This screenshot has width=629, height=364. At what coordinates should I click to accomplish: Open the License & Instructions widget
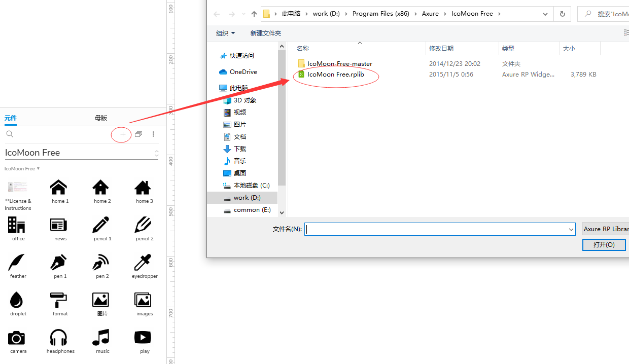click(17, 188)
